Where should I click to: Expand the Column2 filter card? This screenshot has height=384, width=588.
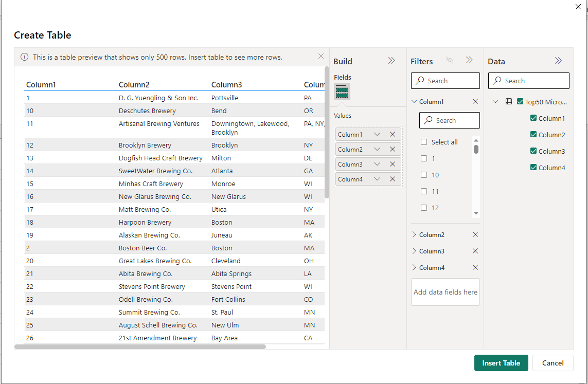point(414,234)
